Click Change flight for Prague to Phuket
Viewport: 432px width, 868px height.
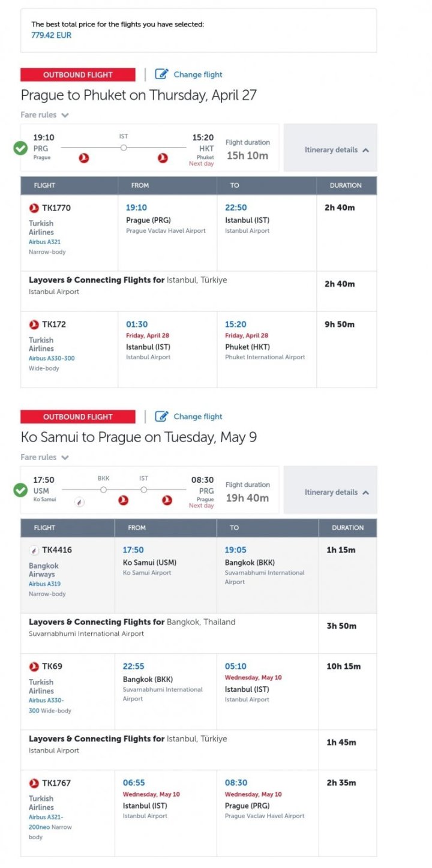(x=197, y=74)
